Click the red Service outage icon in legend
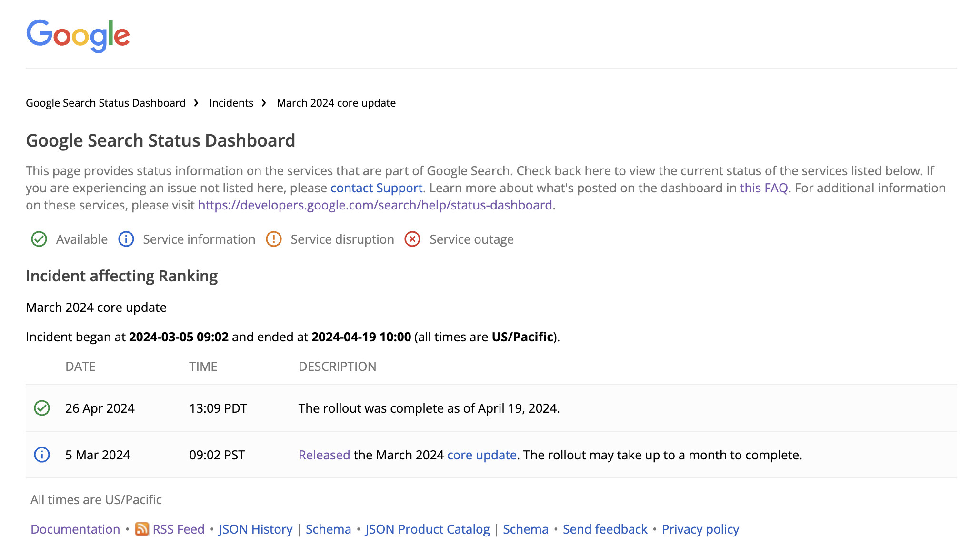 click(412, 239)
